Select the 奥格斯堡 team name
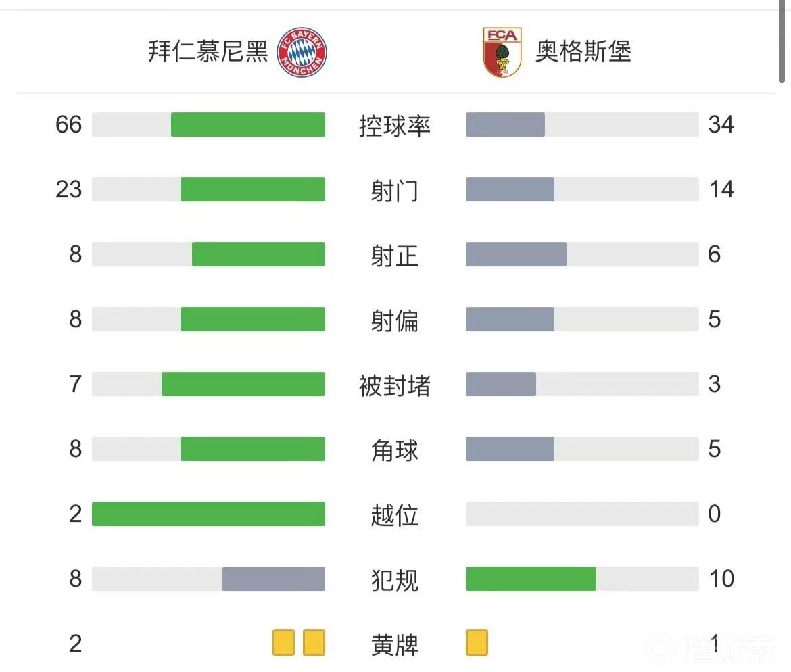Image resolution: width=791 pixels, height=672 pixels. pos(583,52)
